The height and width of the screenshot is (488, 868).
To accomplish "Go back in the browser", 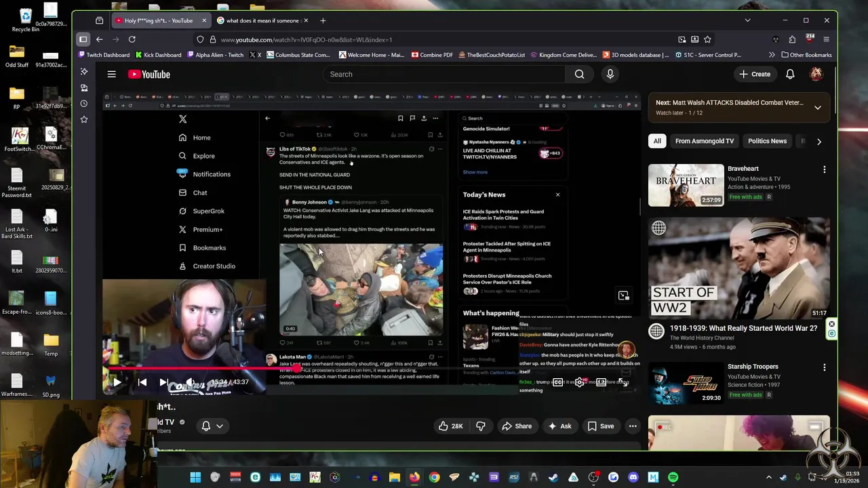I will [x=99, y=39].
